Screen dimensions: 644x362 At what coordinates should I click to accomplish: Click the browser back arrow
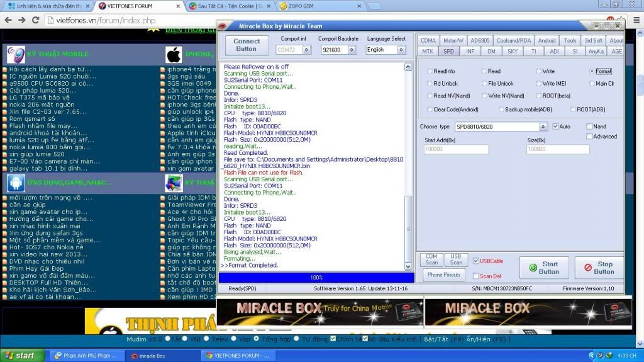pos(8,20)
